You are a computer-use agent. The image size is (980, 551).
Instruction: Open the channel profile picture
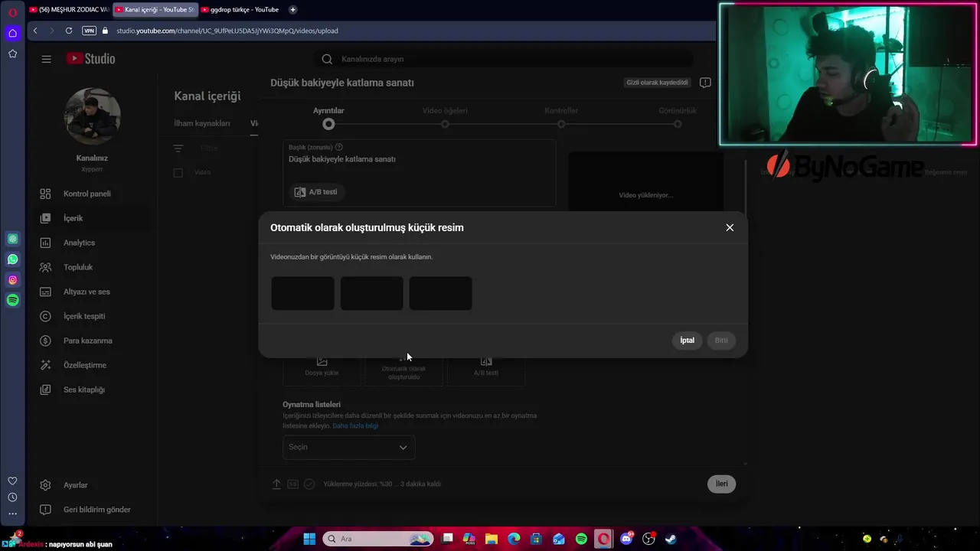(x=92, y=116)
